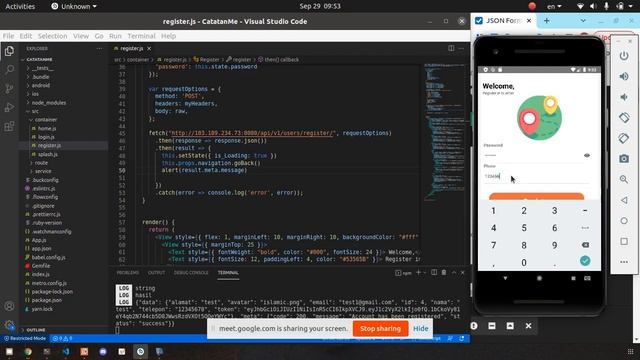
Task: Open a new browser tab with the plus button
Action: pos(547,20)
